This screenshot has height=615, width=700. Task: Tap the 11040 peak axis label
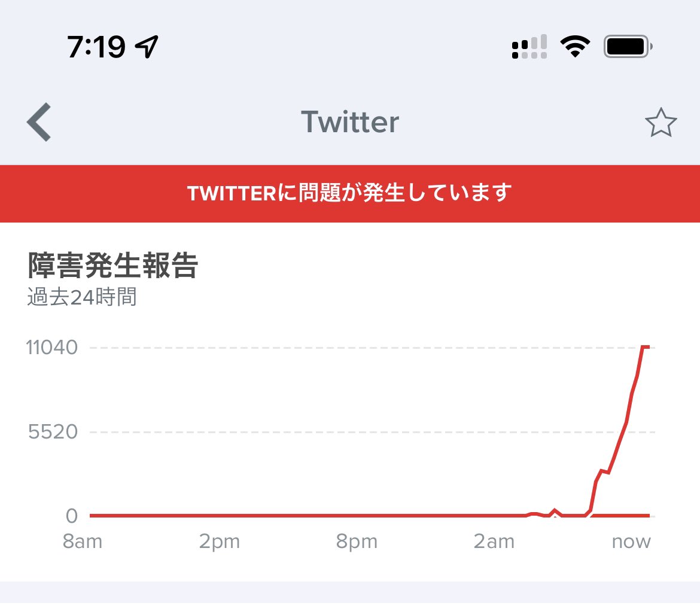(x=52, y=347)
